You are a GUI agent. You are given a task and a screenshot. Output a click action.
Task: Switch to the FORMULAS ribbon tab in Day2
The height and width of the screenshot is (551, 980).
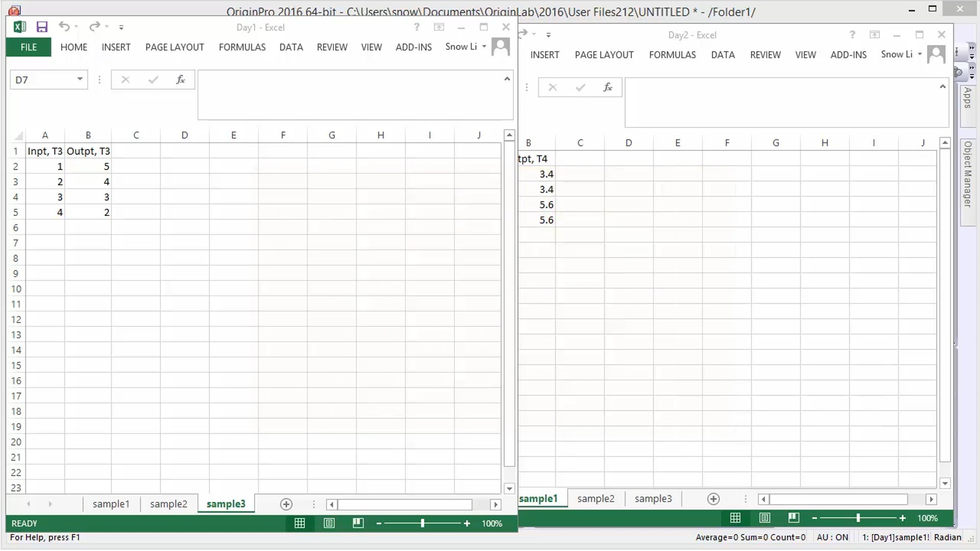672,55
